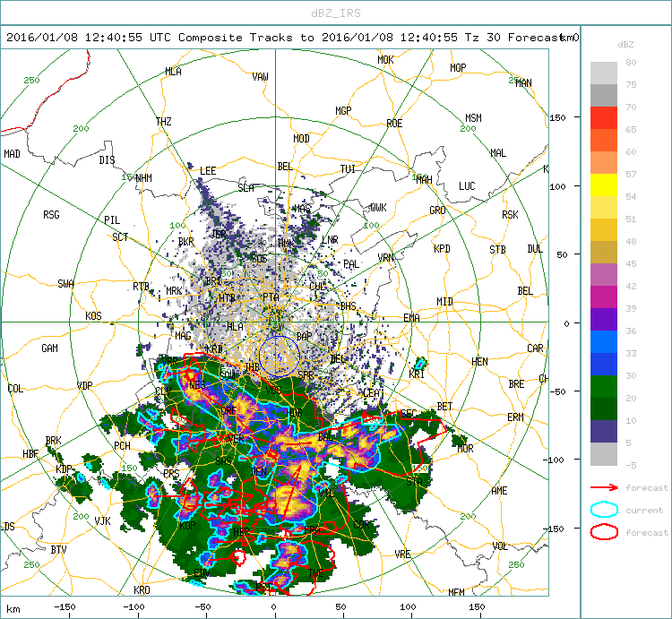The image size is (672, 619).
Task: Select the light gray 75-80 dBZ band
Action: (x=604, y=73)
